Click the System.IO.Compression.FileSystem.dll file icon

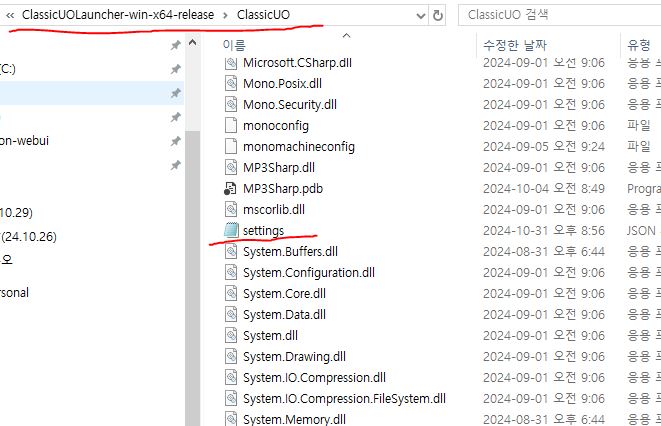pos(231,399)
